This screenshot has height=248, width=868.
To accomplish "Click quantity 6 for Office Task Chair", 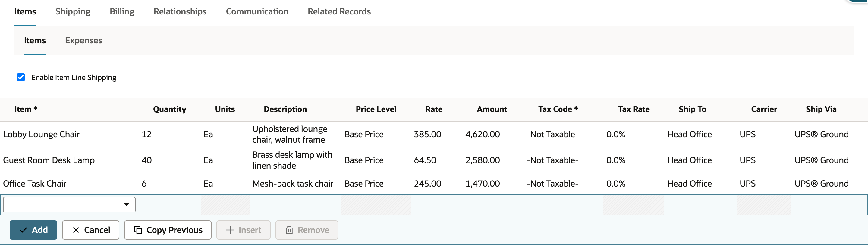I will point(144,184).
